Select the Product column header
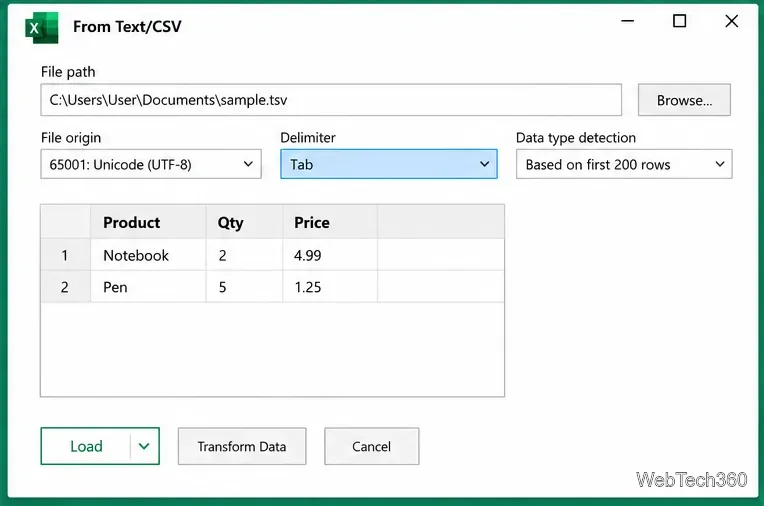The height and width of the screenshot is (506, 764). (148, 222)
